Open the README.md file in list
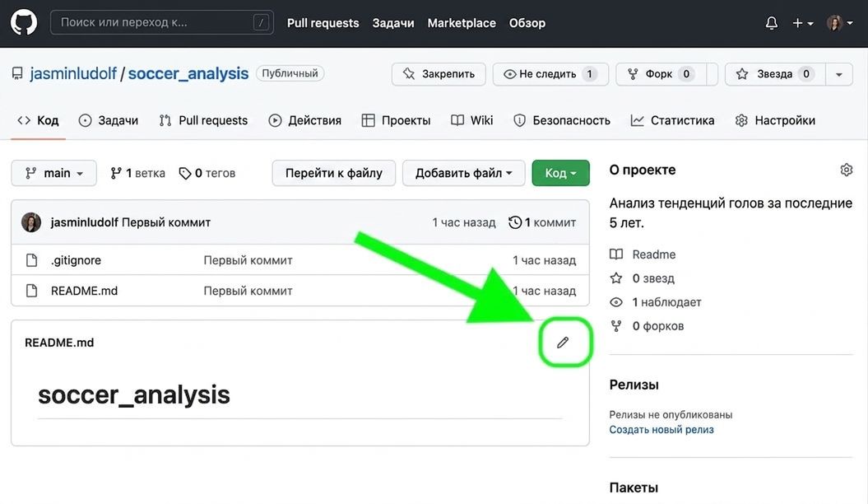Image resolution: width=868 pixels, height=504 pixels. [84, 291]
